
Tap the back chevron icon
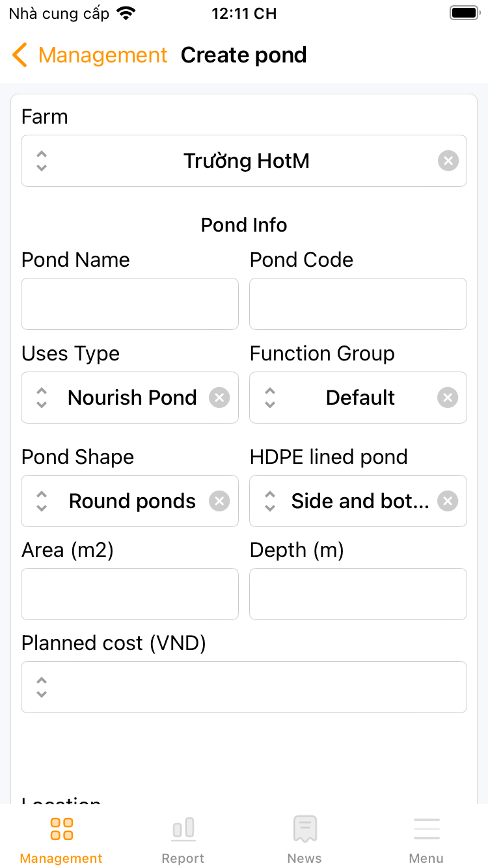(x=20, y=55)
